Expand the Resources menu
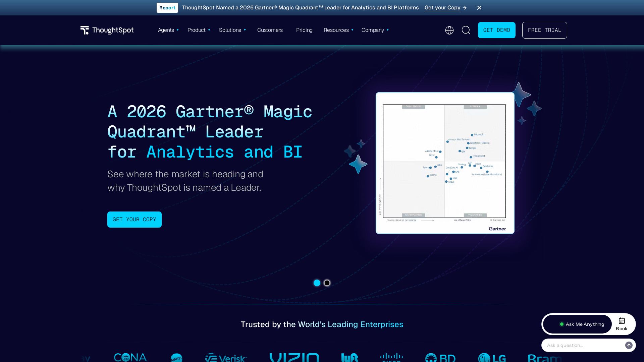Image resolution: width=644 pixels, height=362 pixels. (x=338, y=30)
